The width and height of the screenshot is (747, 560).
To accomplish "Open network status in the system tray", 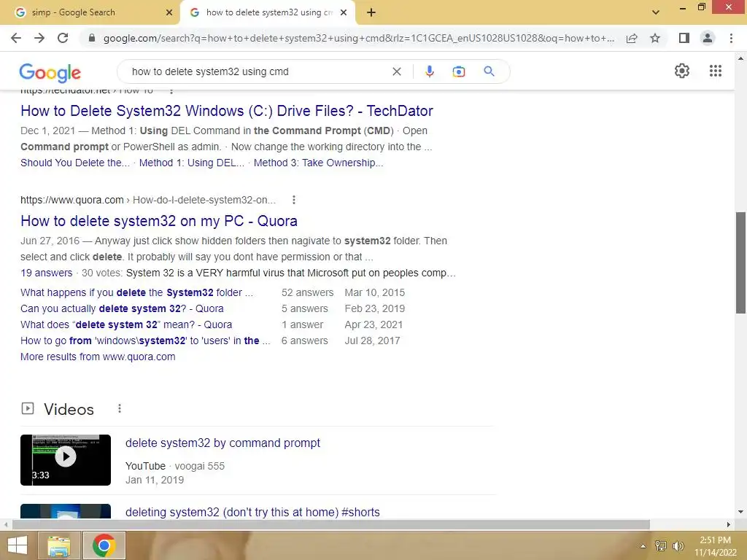I will (x=660, y=546).
